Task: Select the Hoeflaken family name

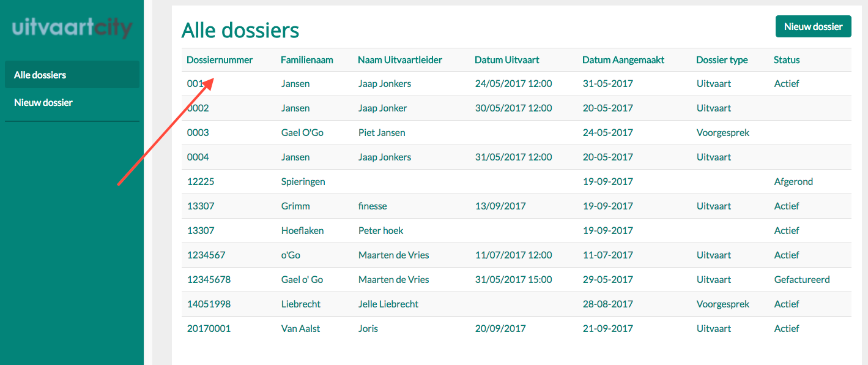Action: click(303, 230)
